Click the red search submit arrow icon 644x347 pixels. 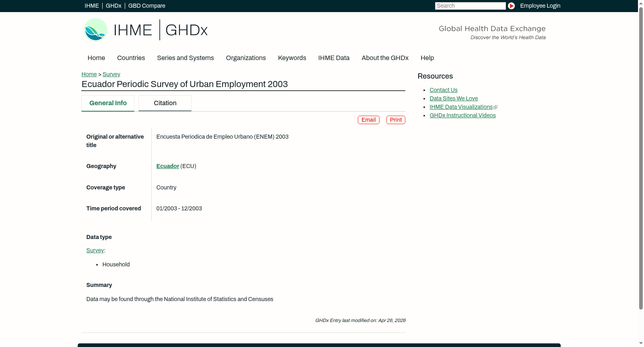click(511, 6)
